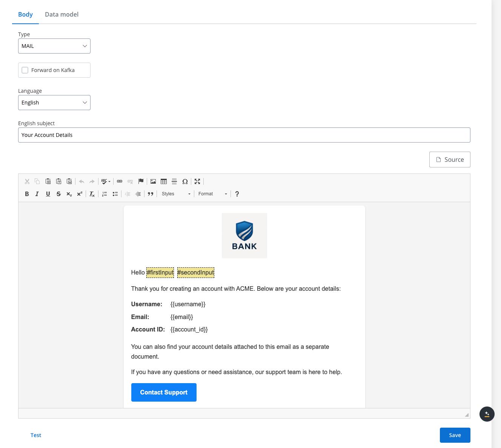Insert a table via the grid icon
Image resolution: width=501 pixels, height=448 pixels.
(x=164, y=181)
